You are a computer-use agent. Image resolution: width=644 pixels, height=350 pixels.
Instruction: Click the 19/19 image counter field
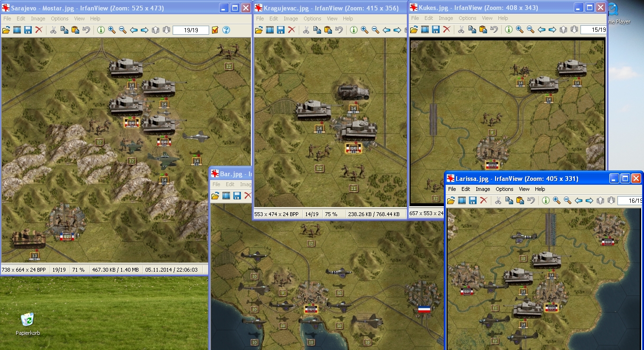(x=191, y=30)
